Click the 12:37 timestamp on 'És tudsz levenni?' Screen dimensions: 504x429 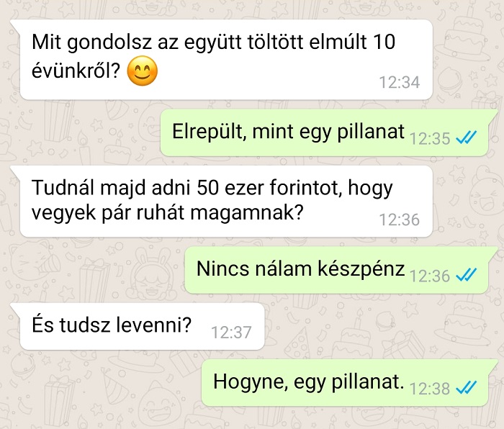click(x=231, y=333)
